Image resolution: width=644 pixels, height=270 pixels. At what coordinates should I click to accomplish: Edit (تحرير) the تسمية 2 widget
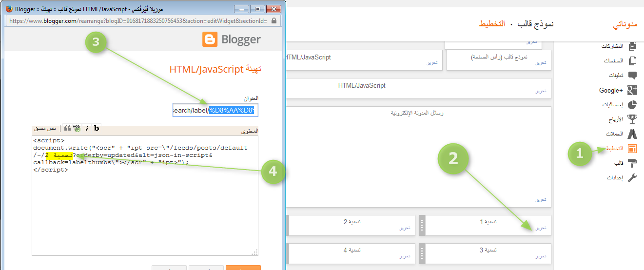click(x=405, y=228)
